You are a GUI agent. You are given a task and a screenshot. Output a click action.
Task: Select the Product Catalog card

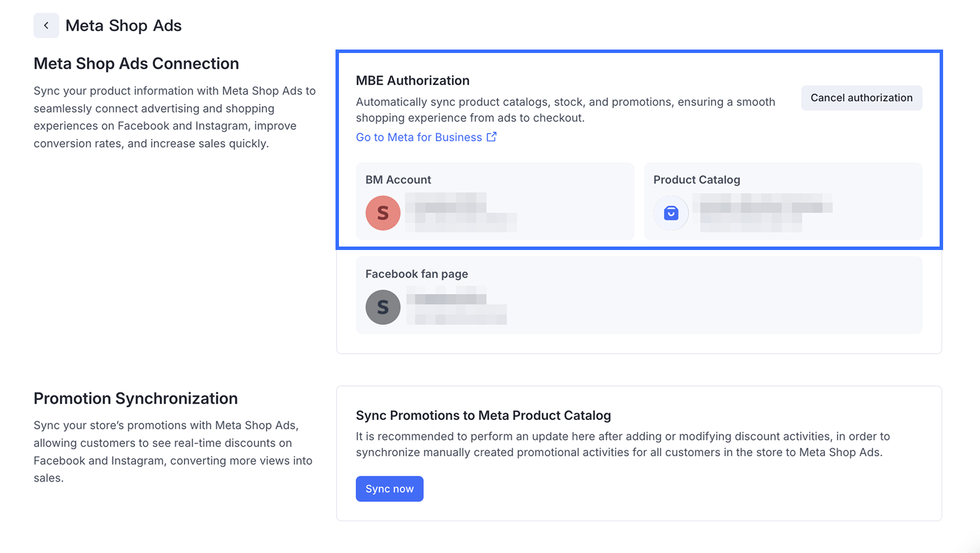pyautogui.click(x=783, y=201)
